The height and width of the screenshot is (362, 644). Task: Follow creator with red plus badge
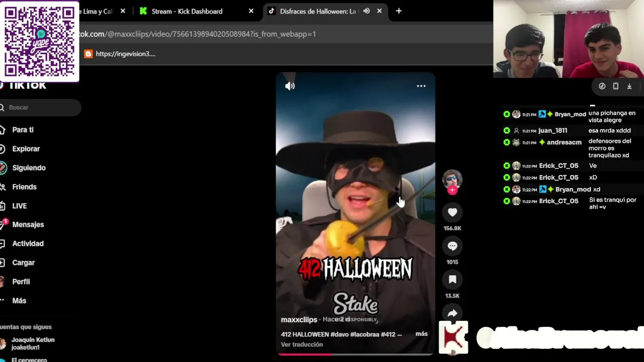click(452, 190)
